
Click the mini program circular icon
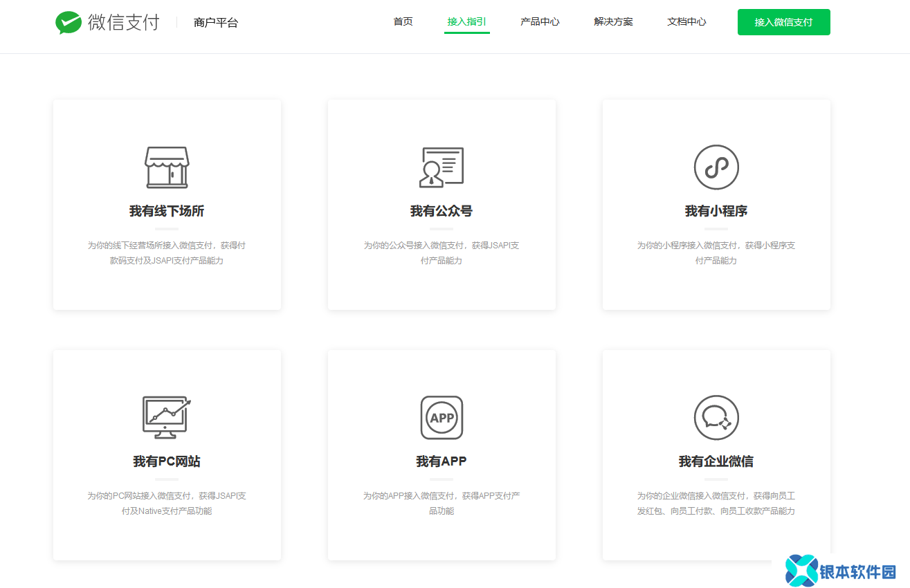point(716,167)
